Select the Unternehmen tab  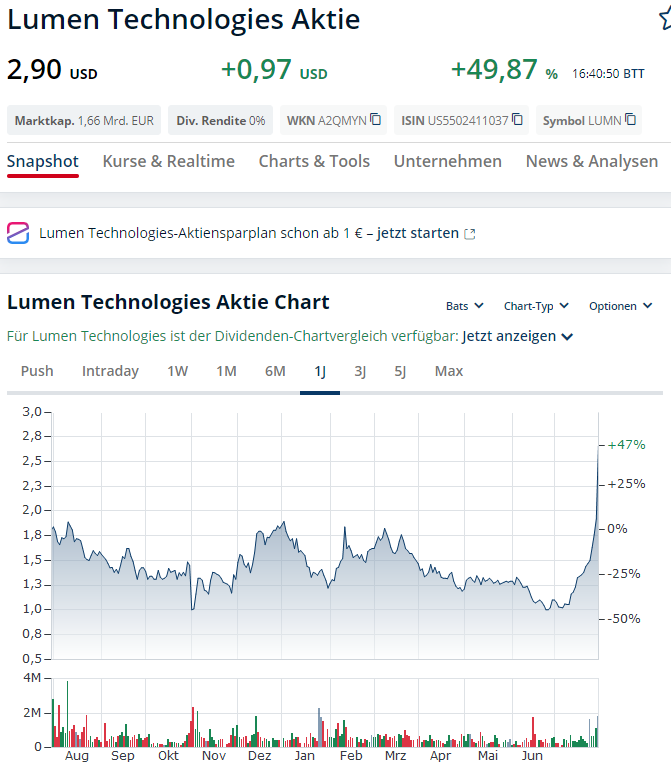click(448, 161)
